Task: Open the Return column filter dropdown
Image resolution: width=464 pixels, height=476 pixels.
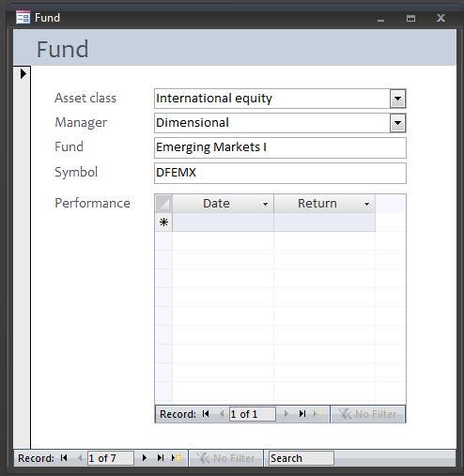Action: point(366,204)
